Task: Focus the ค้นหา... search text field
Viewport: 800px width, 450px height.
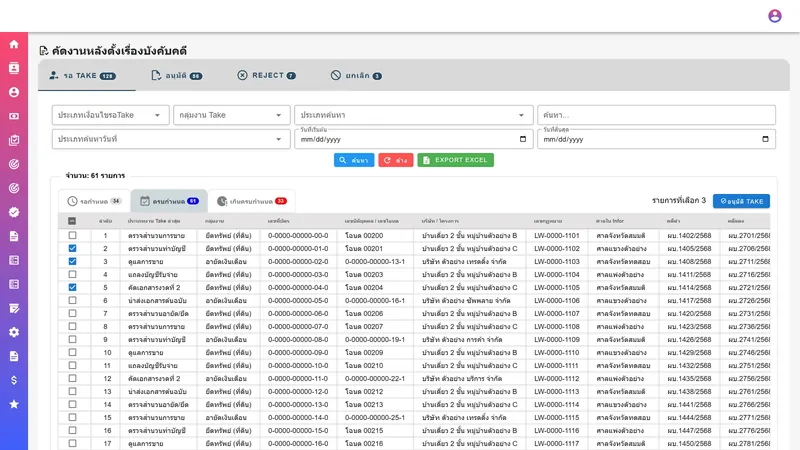Action: point(656,115)
